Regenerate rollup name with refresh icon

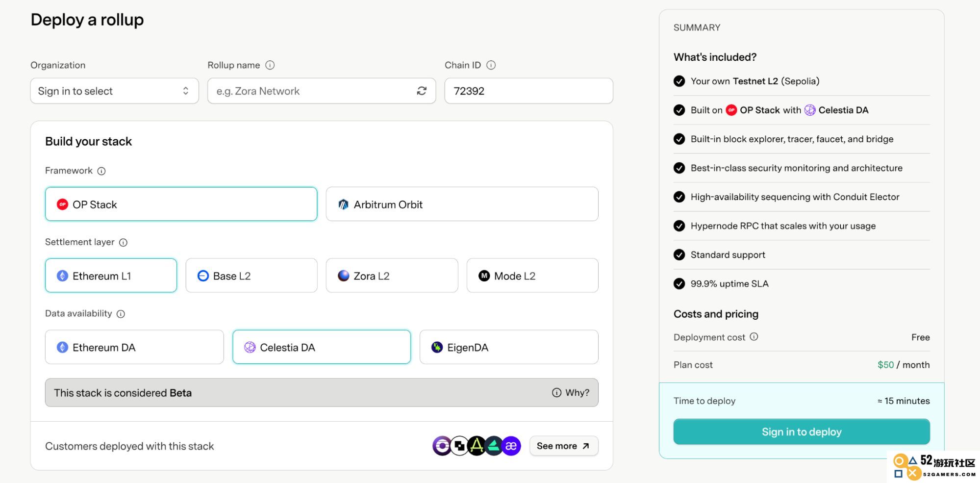[x=422, y=91]
